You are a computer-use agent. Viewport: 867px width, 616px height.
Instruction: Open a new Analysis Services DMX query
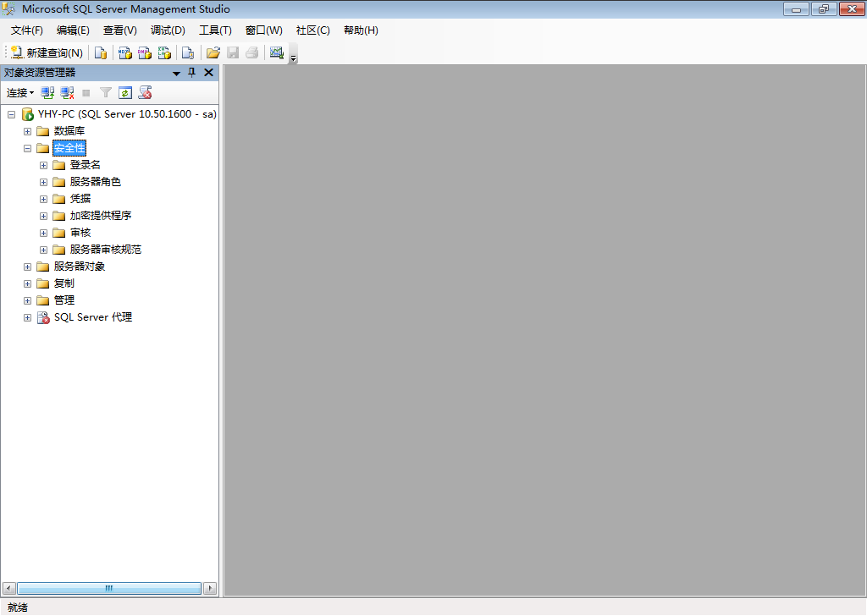145,52
